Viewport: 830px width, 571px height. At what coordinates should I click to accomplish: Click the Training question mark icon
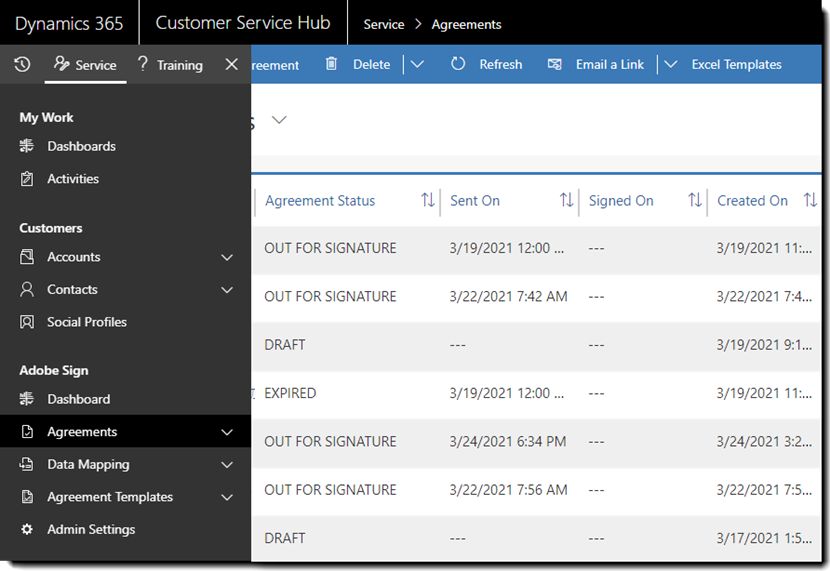(142, 64)
